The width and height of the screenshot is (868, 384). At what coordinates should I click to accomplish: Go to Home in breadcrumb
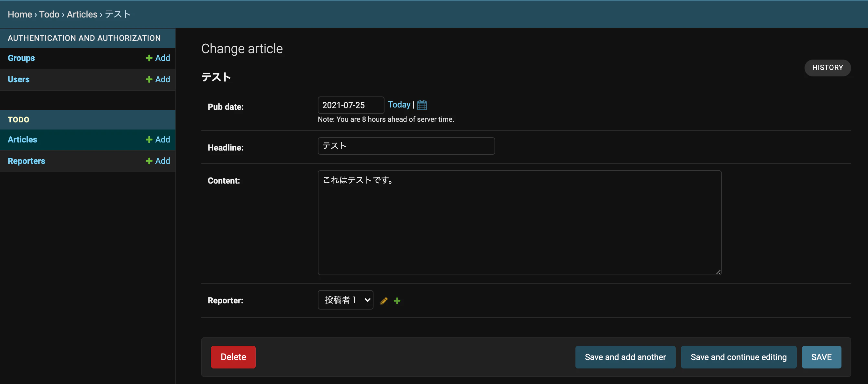pos(20,14)
